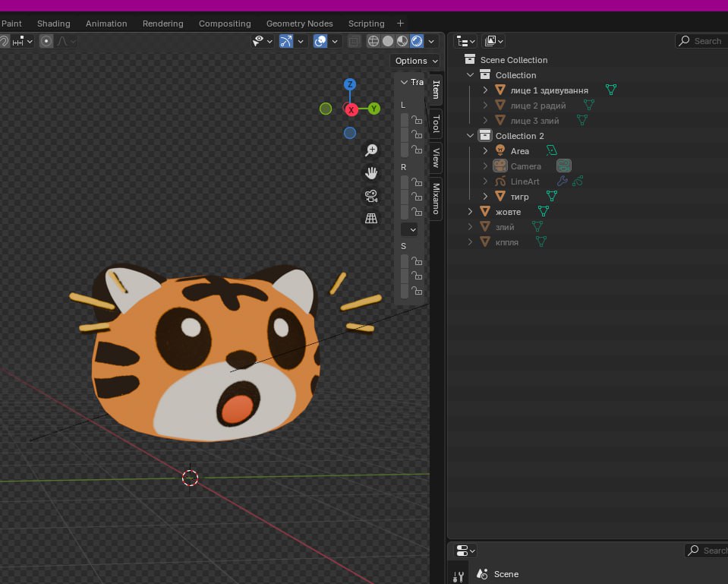The width and height of the screenshot is (728, 584).
Task: Select the Item sidebar tab
Action: (436, 89)
